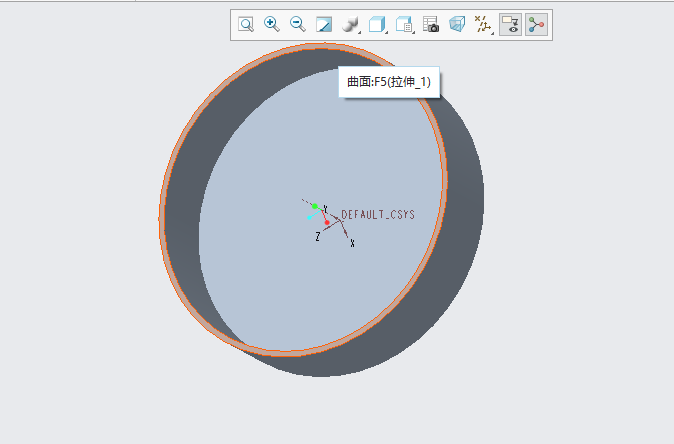Open the saved orientations list dropdown

point(404,24)
